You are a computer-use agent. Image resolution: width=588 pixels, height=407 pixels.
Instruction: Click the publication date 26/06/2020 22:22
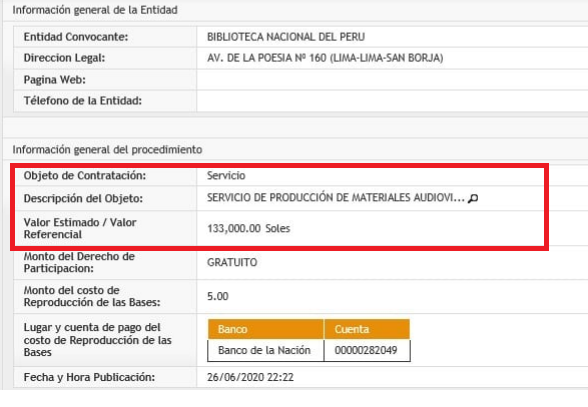pos(250,377)
